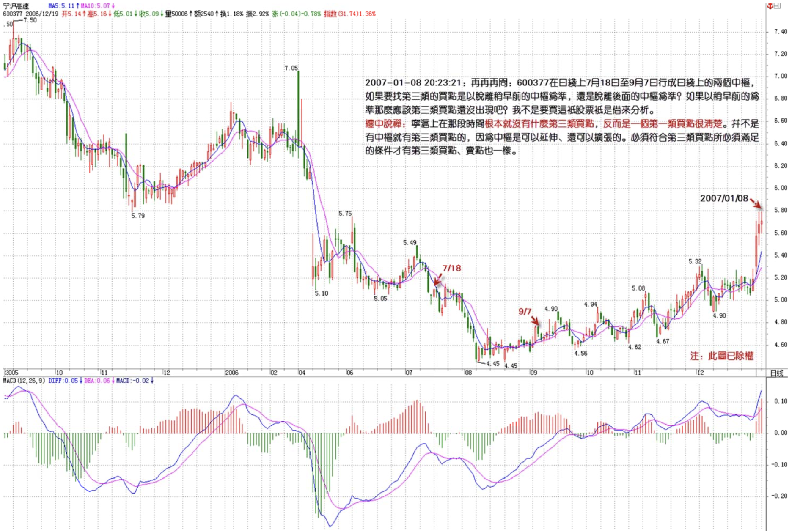The height and width of the screenshot is (532, 792).
Task: Click the red arrow next to 2007/01/08
Action: click(756, 203)
